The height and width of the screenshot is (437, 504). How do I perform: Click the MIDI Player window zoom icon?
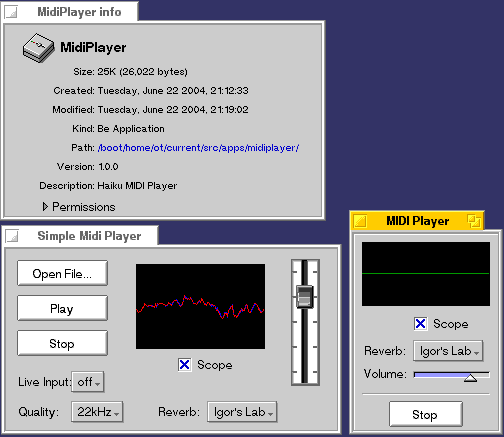tap(474, 221)
